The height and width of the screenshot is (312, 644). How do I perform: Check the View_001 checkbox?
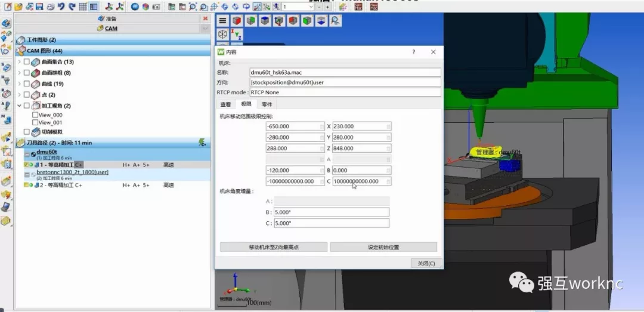tap(35, 122)
